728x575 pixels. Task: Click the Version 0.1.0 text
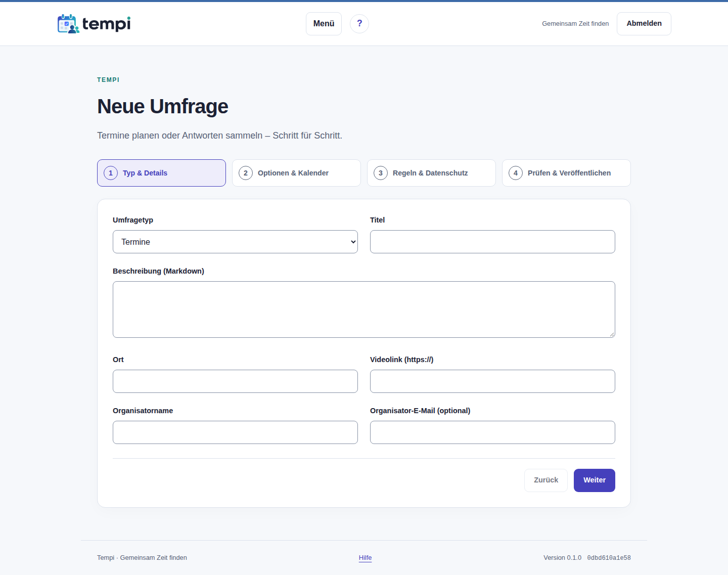tap(562, 558)
